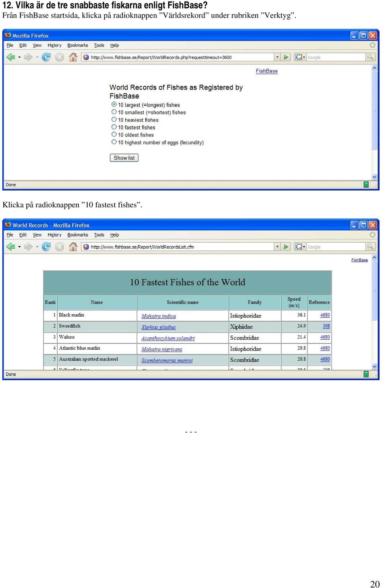Open Tools menu in World Records window
The width and height of the screenshot is (382, 588).
click(x=99, y=235)
